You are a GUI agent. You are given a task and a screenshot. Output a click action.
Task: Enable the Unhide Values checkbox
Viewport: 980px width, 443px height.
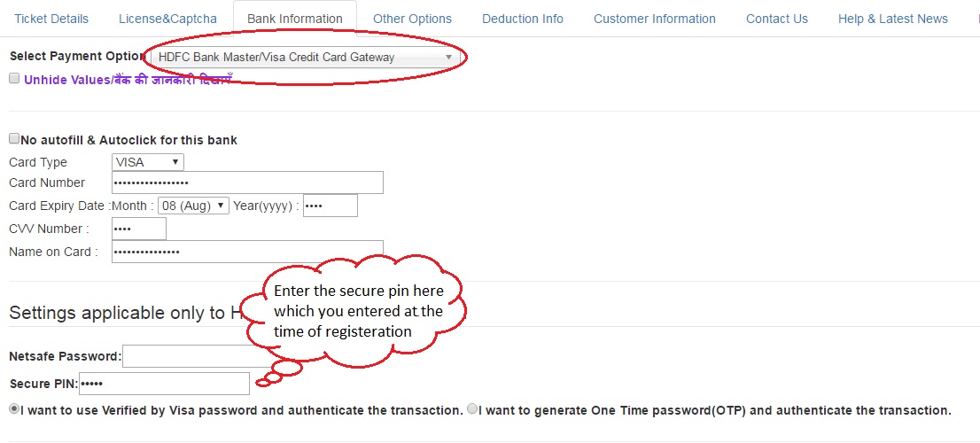click(x=14, y=79)
